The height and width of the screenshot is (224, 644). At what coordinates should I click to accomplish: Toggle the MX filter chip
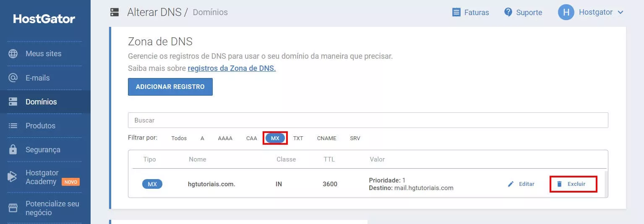pyautogui.click(x=275, y=138)
